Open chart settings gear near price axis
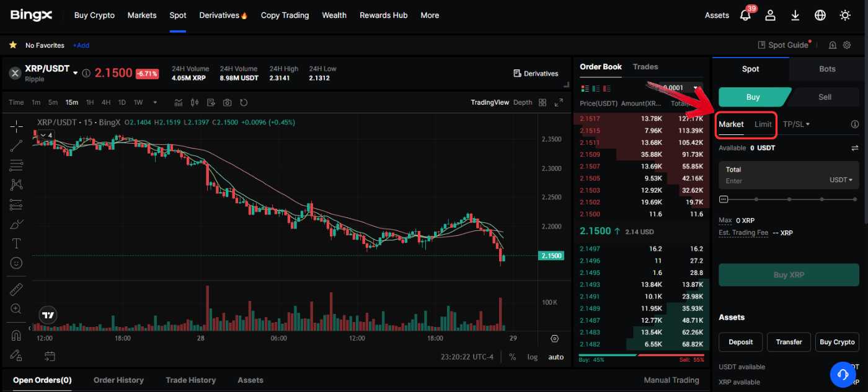The height and width of the screenshot is (392, 868). 554,339
